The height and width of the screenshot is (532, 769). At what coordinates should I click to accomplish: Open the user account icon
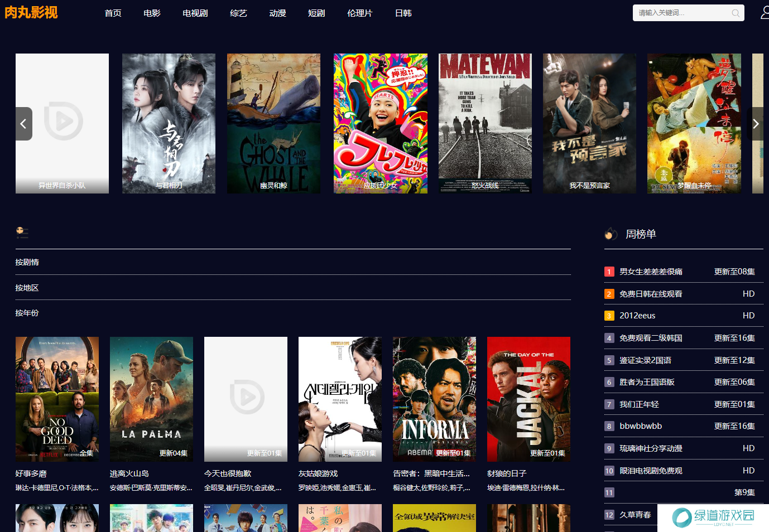tap(765, 13)
